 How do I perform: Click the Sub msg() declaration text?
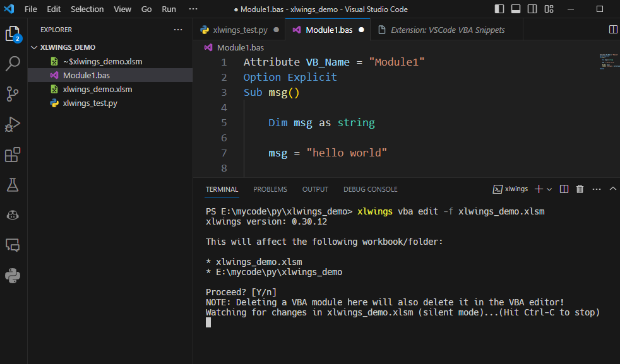click(271, 93)
